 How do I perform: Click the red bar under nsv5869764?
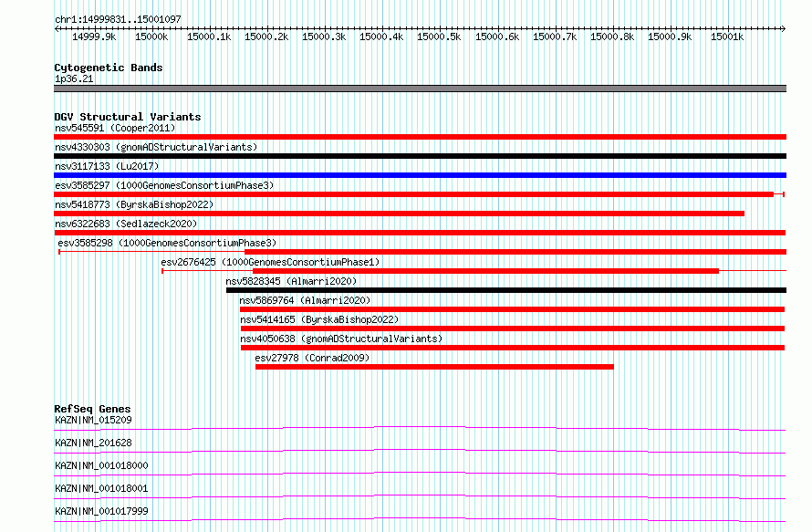pos(512,309)
